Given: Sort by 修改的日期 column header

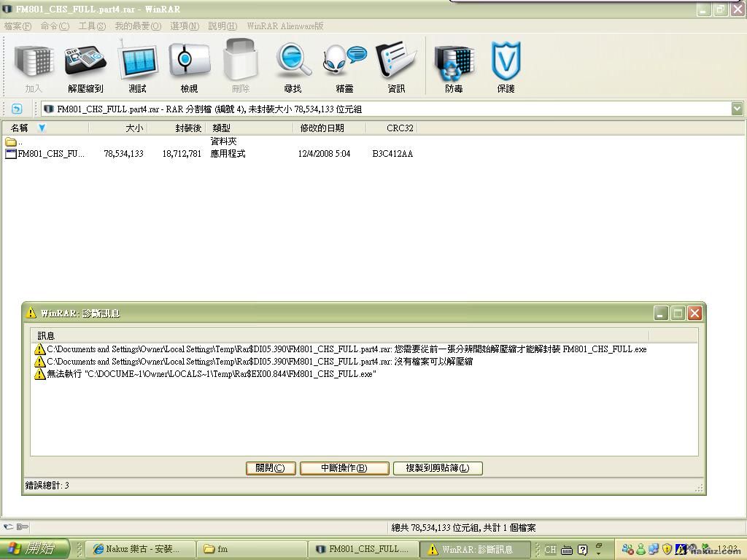Looking at the screenshot, I should pyautogui.click(x=322, y=128).
